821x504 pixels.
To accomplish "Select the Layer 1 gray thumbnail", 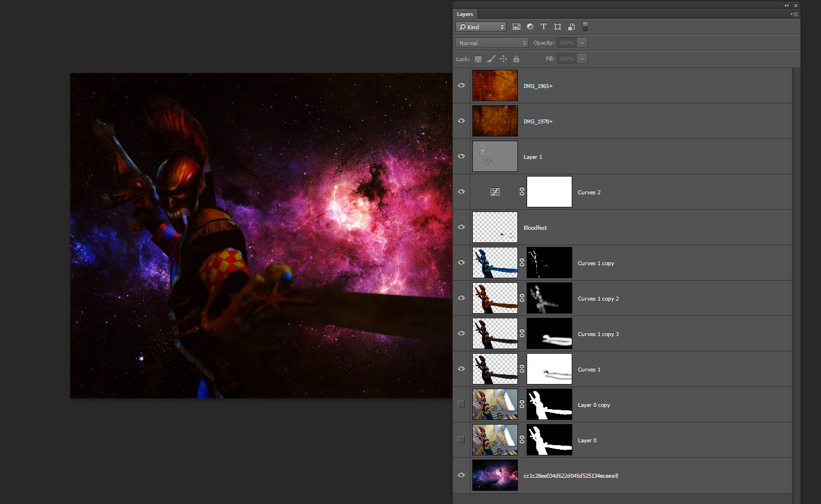I will (495, 157).
